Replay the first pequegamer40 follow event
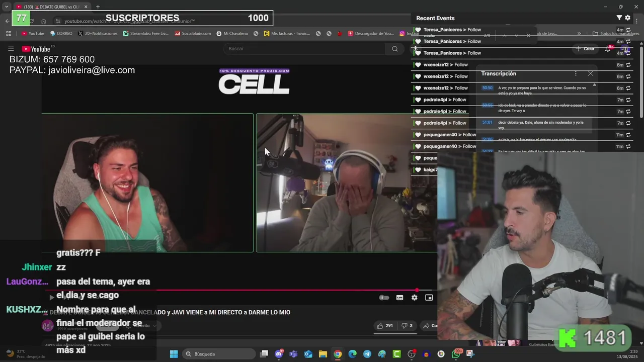This screenshot has width=644, height=362. coord(628,135)
